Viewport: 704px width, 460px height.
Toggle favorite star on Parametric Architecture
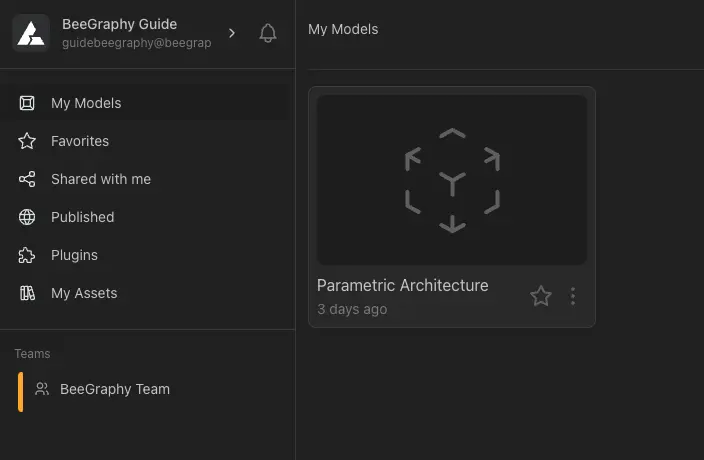pyautogui.click(x=541, y=296)
